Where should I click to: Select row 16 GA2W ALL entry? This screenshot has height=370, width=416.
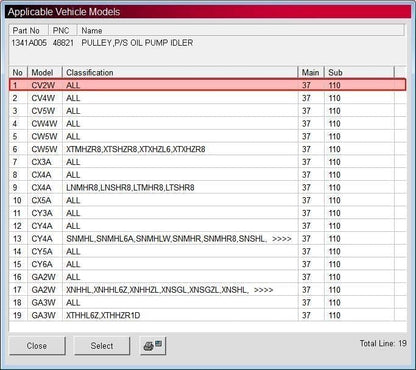point(208,277)
